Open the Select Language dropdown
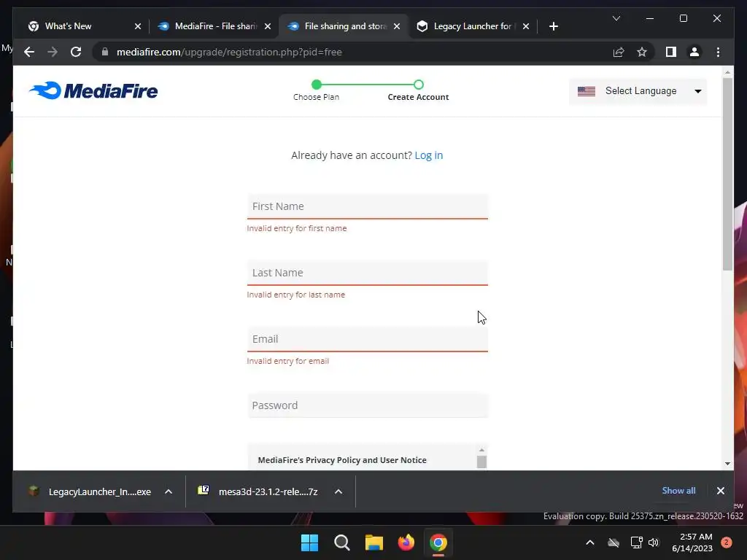Image resolution: width=747 pixels, height=560 pixels. (638, 91)
